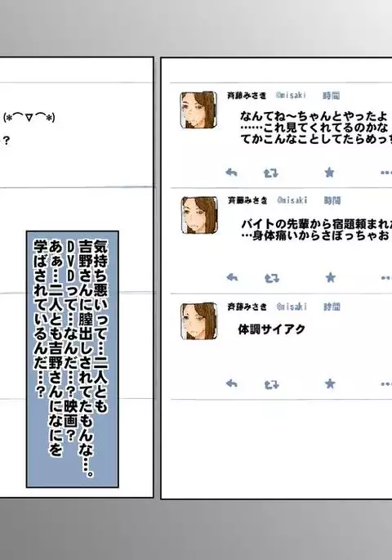Open more options on 体調サイアク post
This screenshot has height=560, width=392.
coord(386,384)
